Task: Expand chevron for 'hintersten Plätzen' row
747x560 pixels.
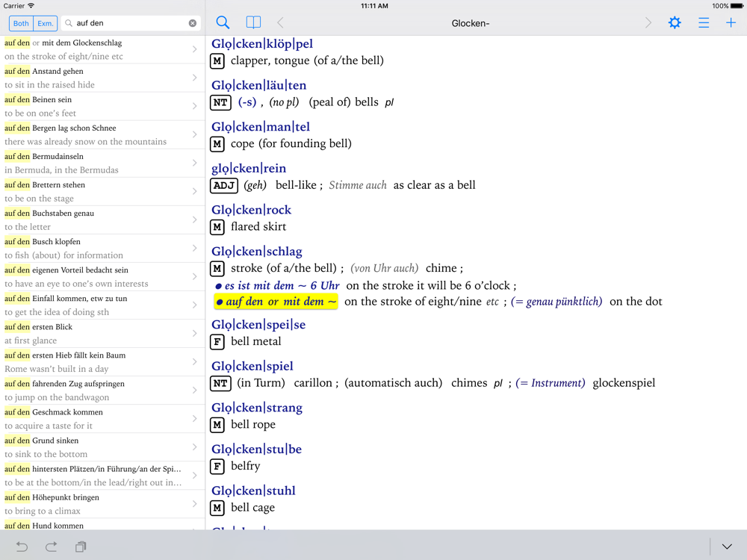Action: pos(194,475)
